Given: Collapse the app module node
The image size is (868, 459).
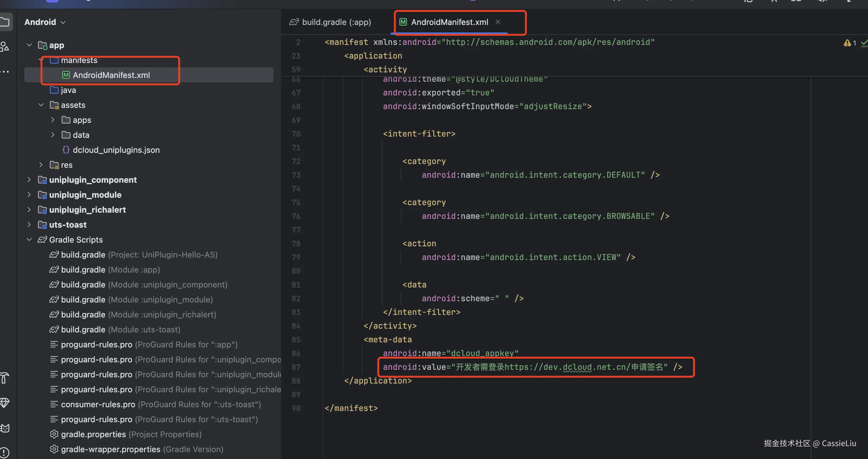Looking at the screenshot, I should [x=29, y=45].
